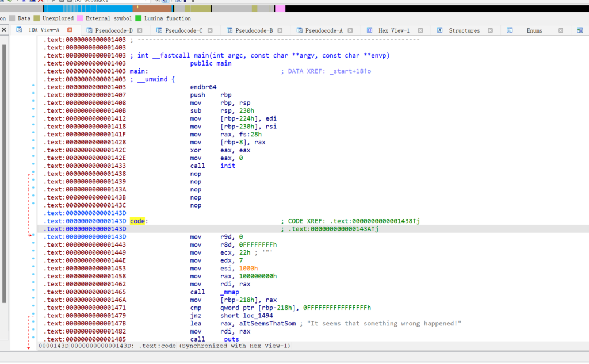The height and width of the screenshot is (364, 589).
Task: Click the Pseudocode-D tab icon
Action: coord(89,30)
